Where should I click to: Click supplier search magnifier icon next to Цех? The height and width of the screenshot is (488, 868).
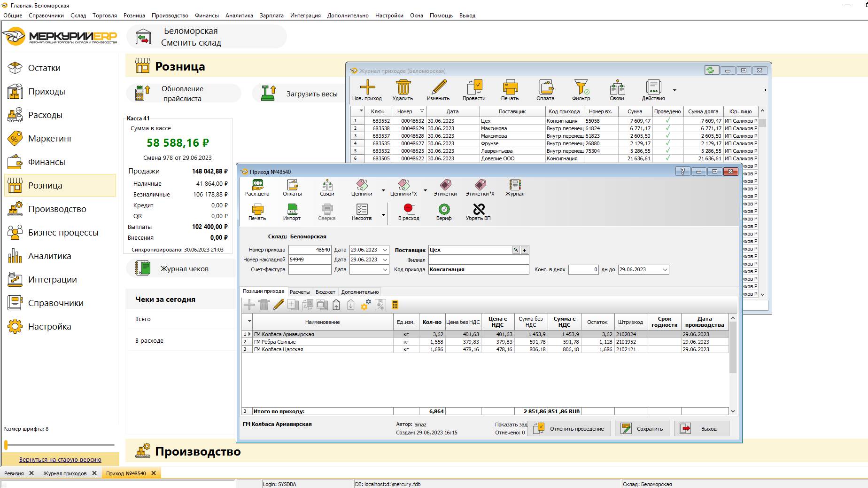(516, 250)
